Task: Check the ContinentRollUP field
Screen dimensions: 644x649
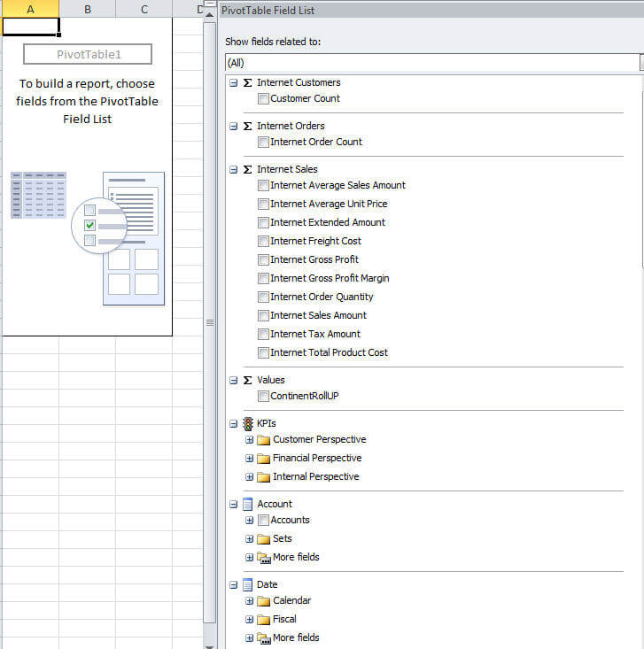Action: coord(263,397)
